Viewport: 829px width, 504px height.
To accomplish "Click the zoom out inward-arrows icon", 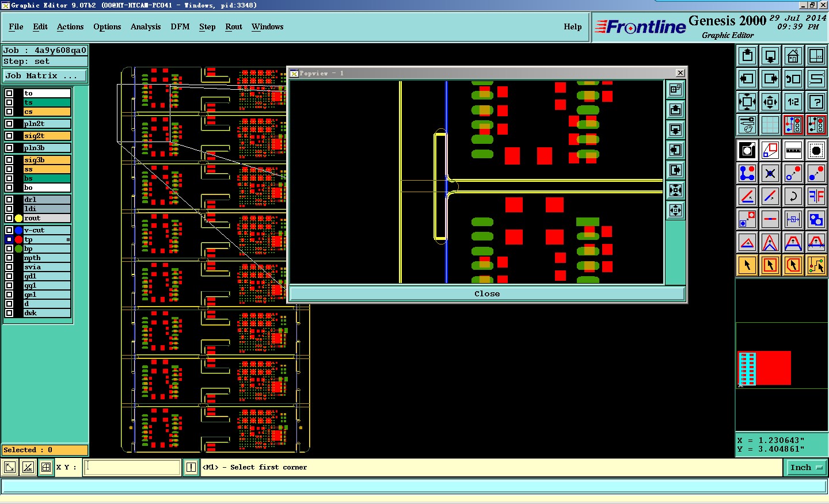I will pyautogui.click(x=770, y=102).
